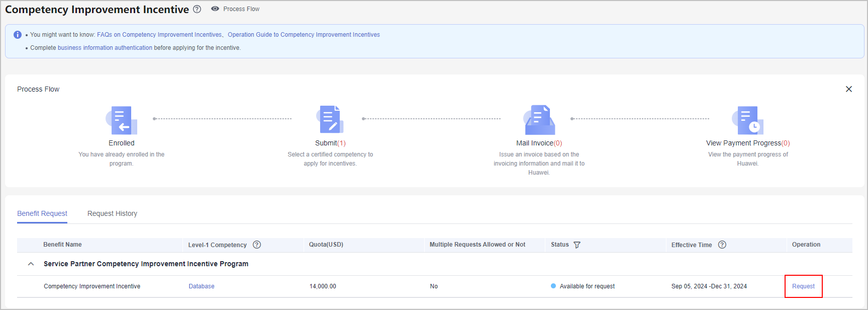Select the Benefit Request tab

pos(42,213)
